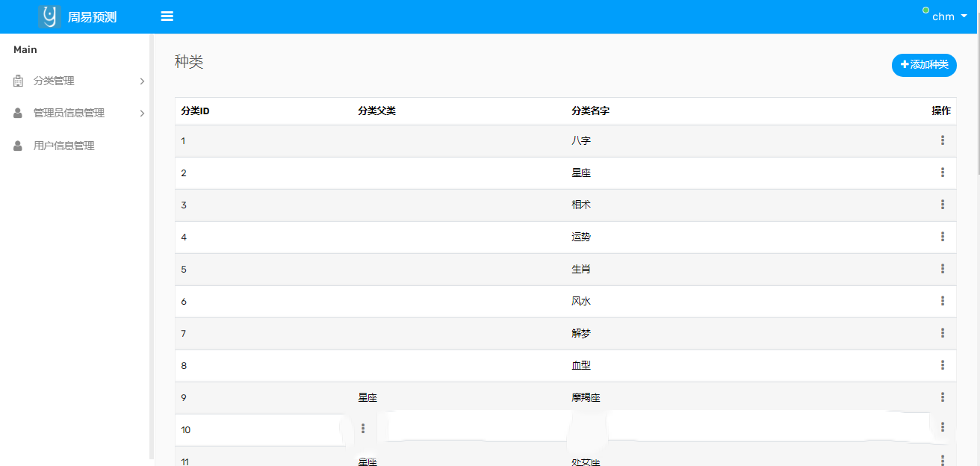Open actions menu for 运势 row

point(942,237)
